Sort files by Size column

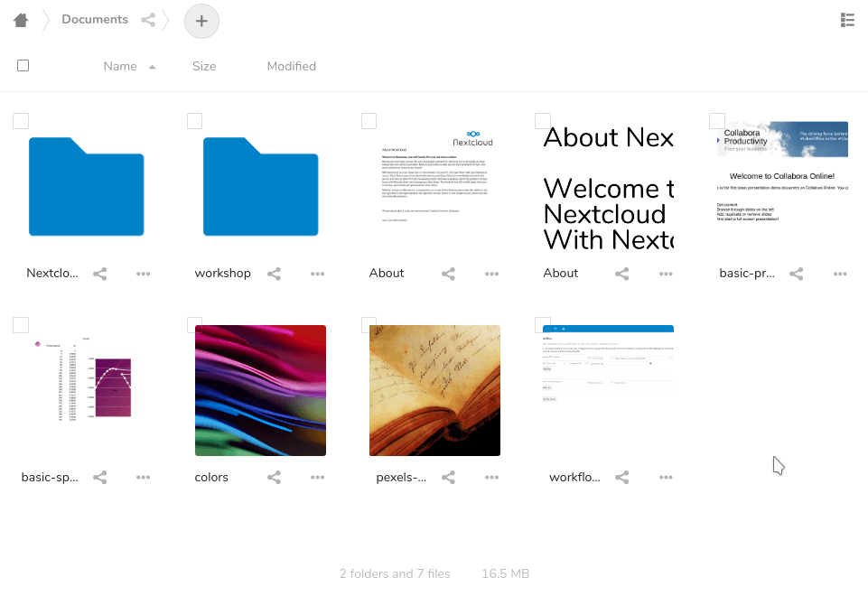pyautogui.click(x=204, y=66)
